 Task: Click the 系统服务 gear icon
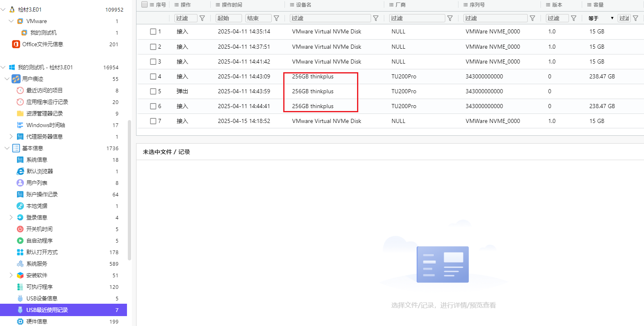(20, 264)
